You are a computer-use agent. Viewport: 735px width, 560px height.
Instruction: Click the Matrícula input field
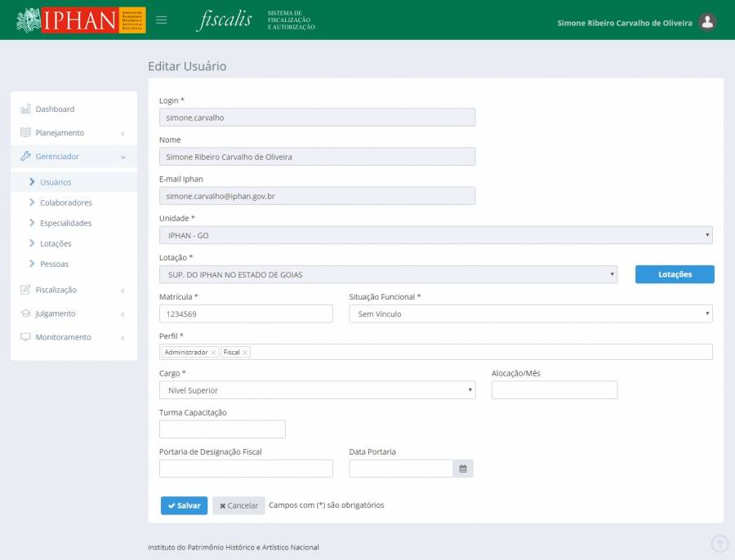click(x=246, y=314)
